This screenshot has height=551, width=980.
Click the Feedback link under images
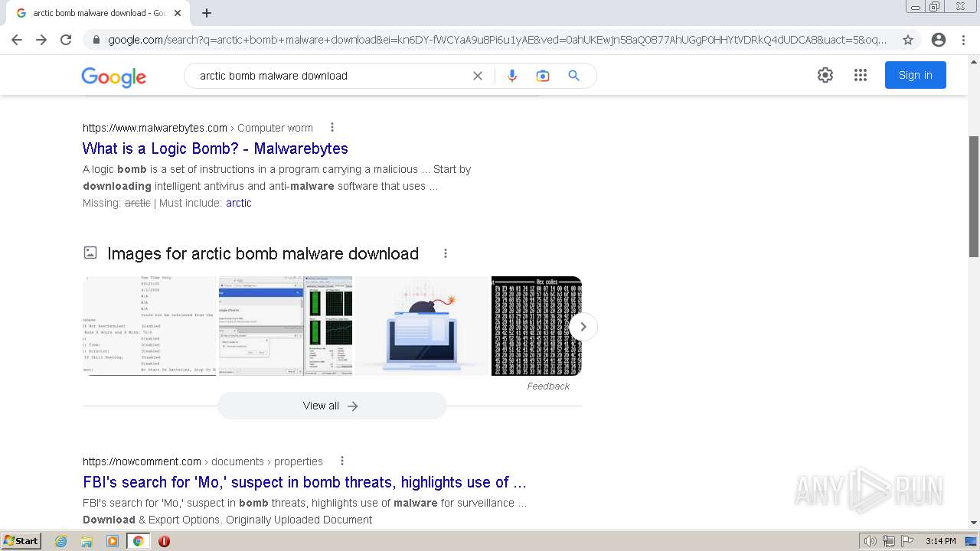pos(548,386)
